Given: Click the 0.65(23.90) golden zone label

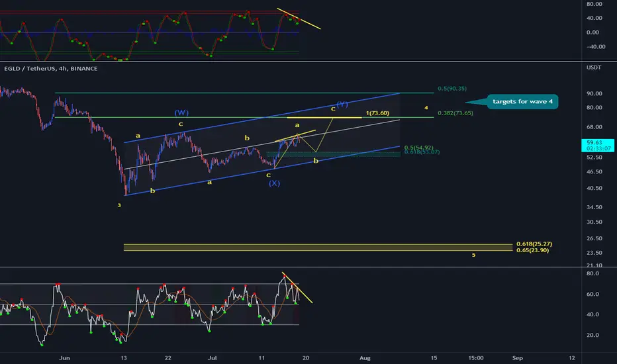Looking at the screenshot, I should point(532,250).
